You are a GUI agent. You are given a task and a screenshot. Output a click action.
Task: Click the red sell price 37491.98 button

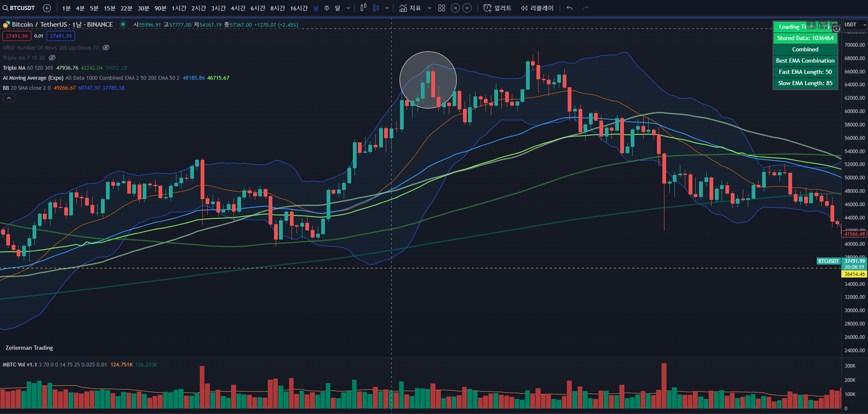coord(17,36)
